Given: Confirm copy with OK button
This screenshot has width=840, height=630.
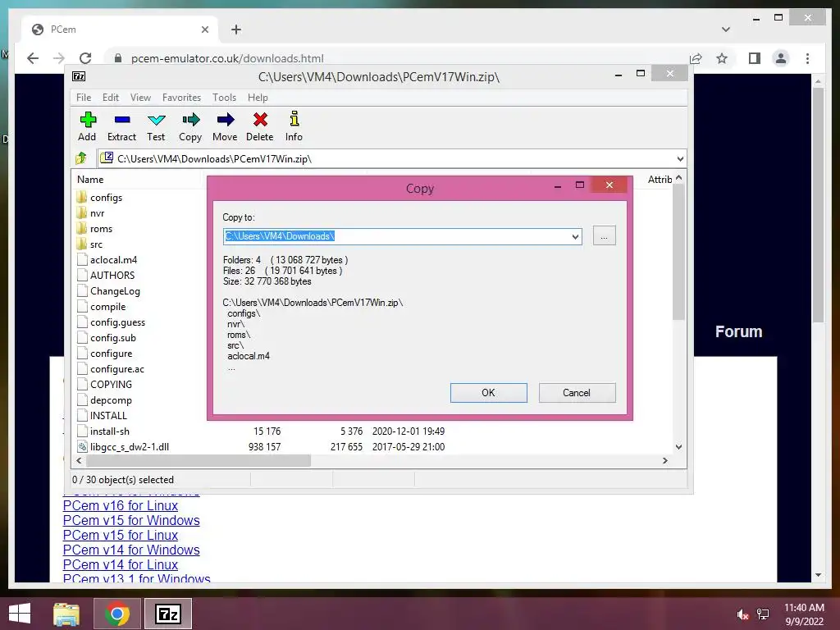Looking at the screenshot, I should (489, 393).
